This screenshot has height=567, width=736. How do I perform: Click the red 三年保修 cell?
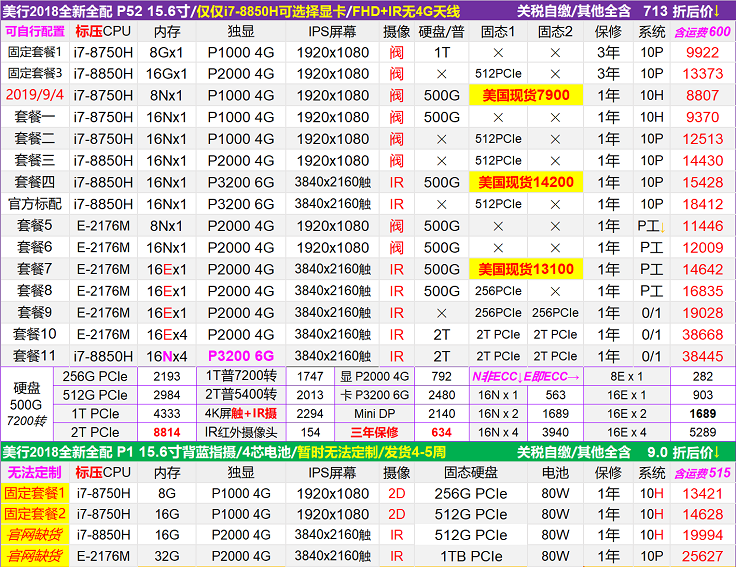(375, 432)
